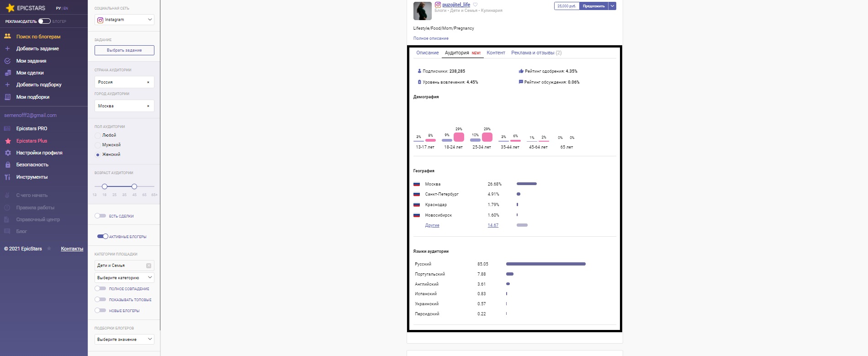This screenshot has height=356, width=868.
Task: Click the gear icon for Настройки профиля
Action: coord(8,153)
